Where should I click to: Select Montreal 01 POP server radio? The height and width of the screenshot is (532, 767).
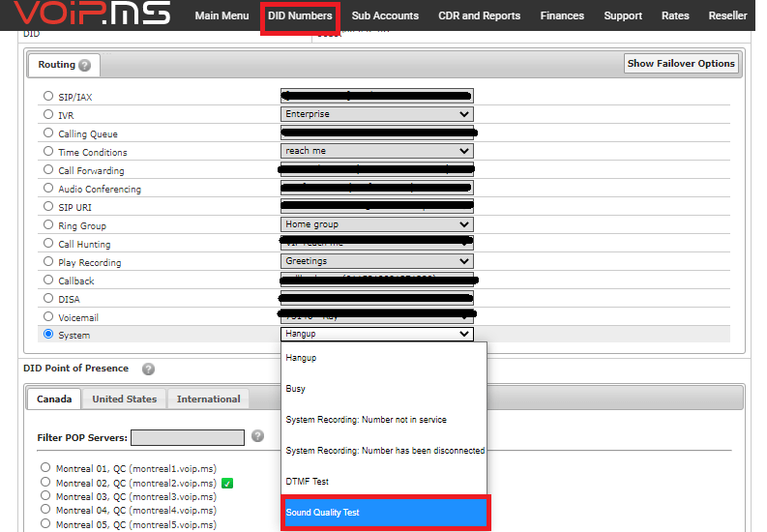[45, 467]
